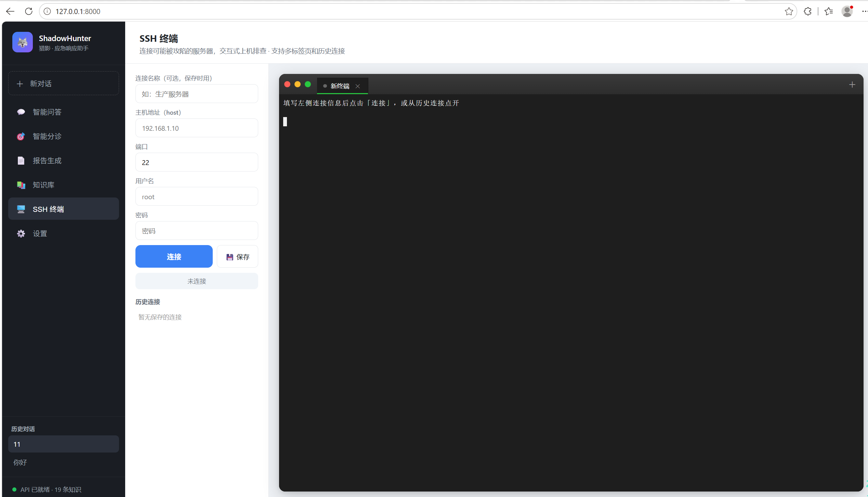This screenshot has width=868, height=497.
Task: Open history conversation named 11
Action: [x=64, y=444]
